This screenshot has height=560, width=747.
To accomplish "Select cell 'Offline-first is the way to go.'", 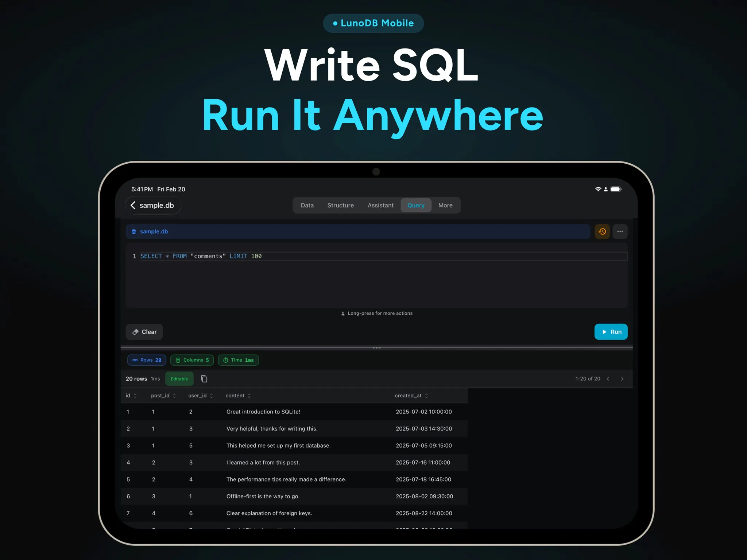I will [x=263, y=496].
